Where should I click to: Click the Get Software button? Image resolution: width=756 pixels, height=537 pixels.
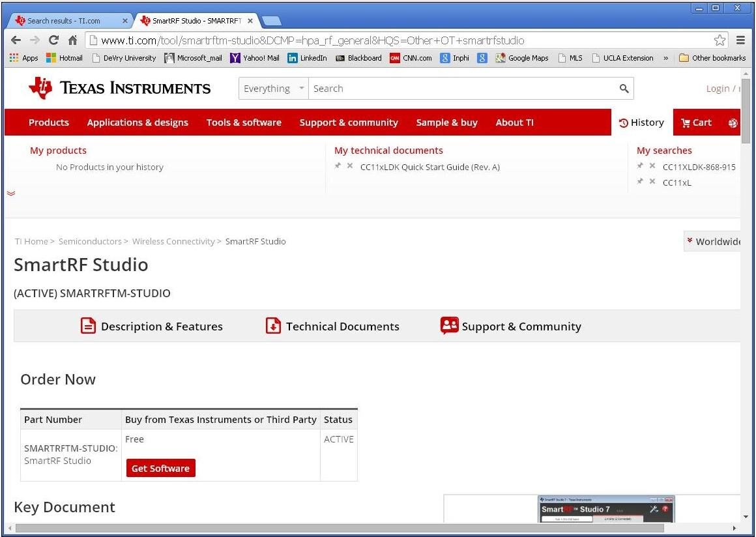point(160,468)
